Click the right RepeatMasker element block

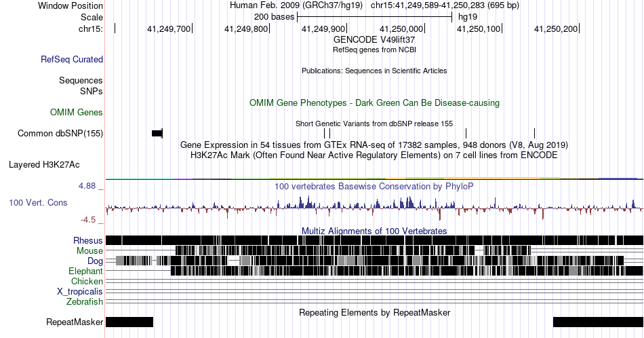[x=598, y=322]
